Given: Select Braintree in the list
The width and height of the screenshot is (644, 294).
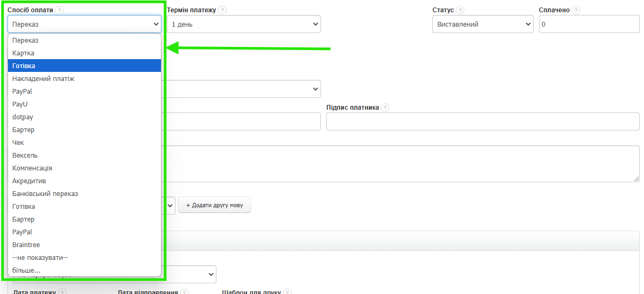Looking at the screenshot, I should (26, 245).
